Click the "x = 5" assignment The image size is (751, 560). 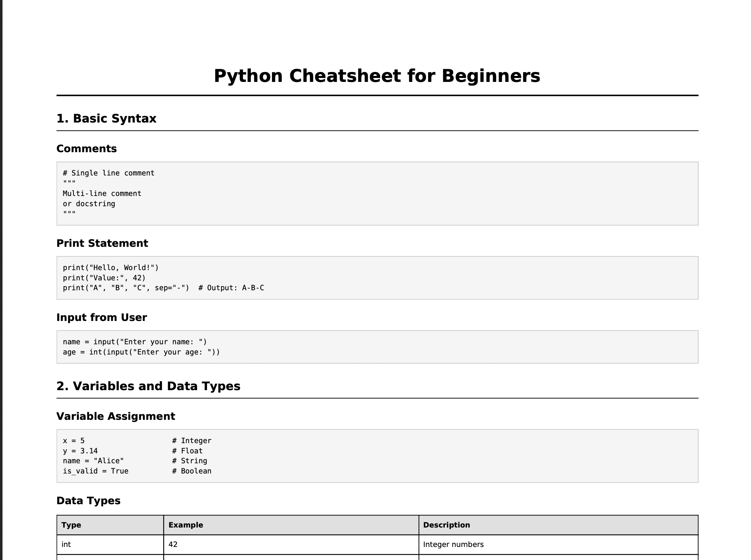click(x=74, y=441)
